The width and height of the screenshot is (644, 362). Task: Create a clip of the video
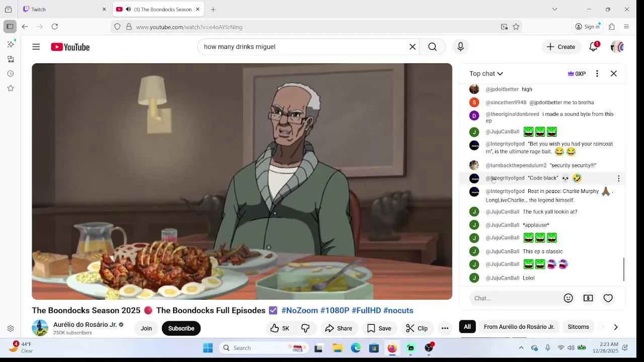click(417, 328)
